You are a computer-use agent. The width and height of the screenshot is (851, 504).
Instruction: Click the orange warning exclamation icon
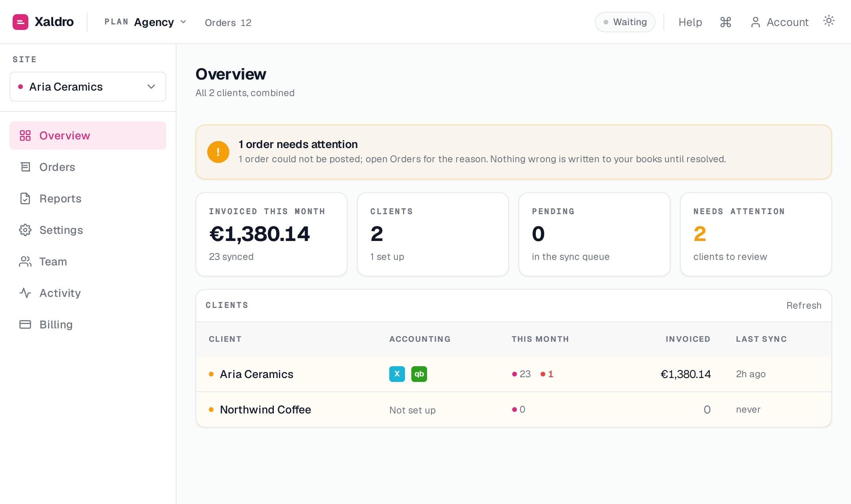pos(218,152)
